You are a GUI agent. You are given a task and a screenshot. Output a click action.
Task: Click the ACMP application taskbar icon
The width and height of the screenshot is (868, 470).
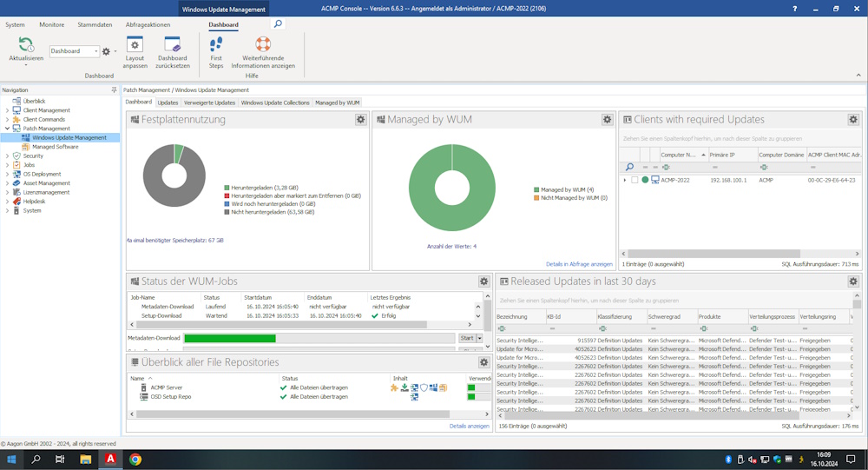[110, 459]
